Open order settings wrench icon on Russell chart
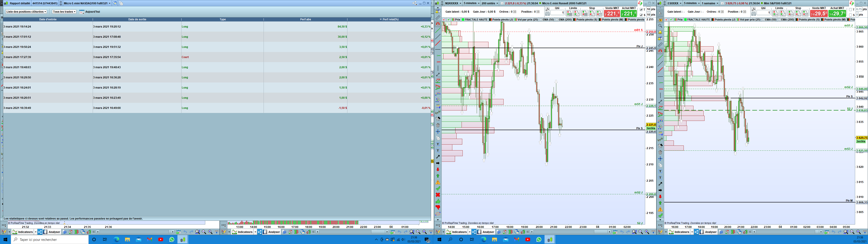Screen dimensions: 868x244 coord(547,9)
